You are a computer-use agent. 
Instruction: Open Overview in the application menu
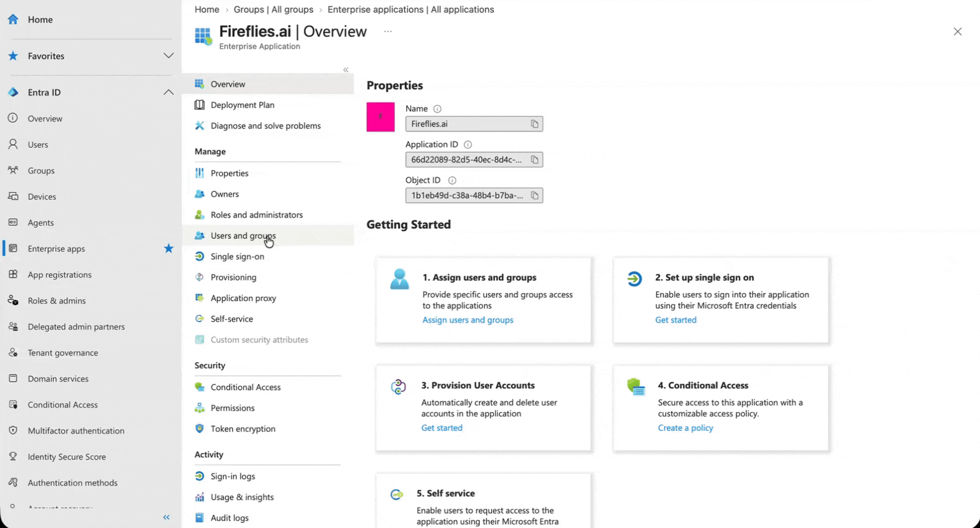click(267, 84)
